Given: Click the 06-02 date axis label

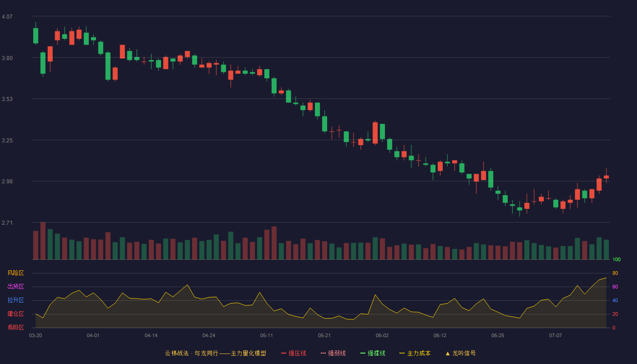Looking at the screenshot, I should [382, 335].
